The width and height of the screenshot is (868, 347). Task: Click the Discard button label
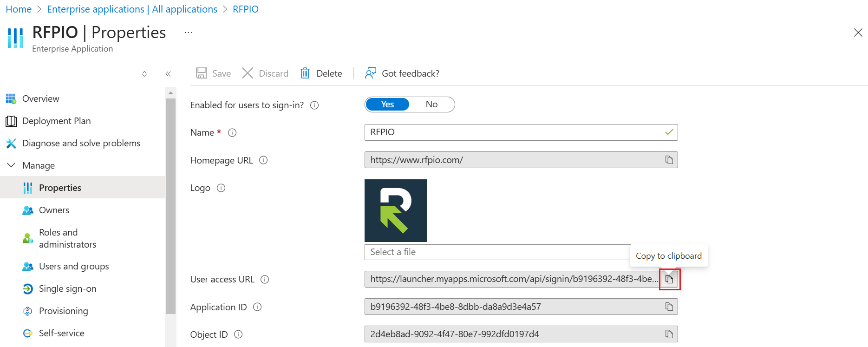[x=274, y=73]
